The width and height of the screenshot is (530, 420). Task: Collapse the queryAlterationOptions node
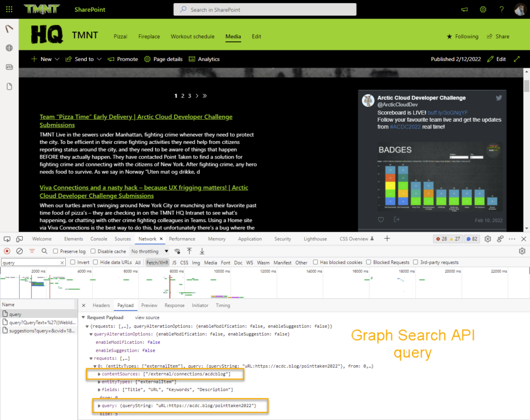coord(91,334)
